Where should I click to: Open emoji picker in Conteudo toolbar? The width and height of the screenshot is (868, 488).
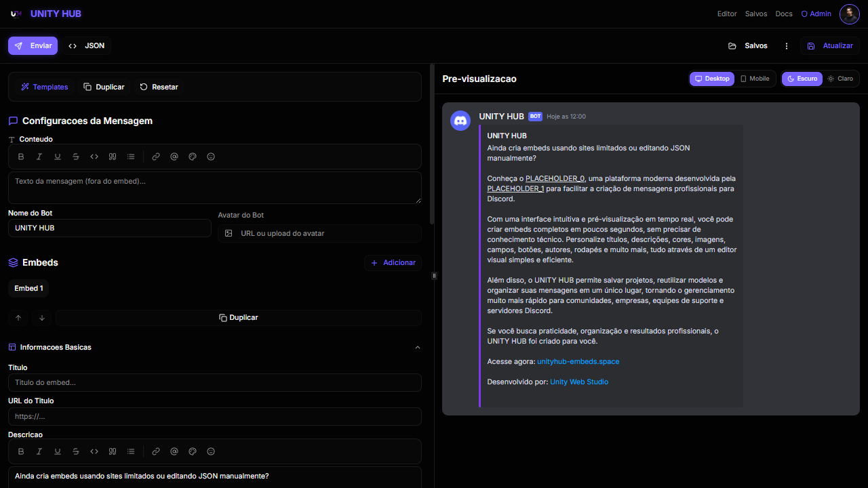211,157
